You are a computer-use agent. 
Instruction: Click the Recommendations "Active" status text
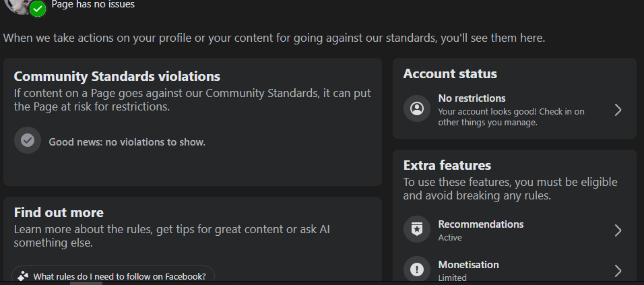coord(450,238)
